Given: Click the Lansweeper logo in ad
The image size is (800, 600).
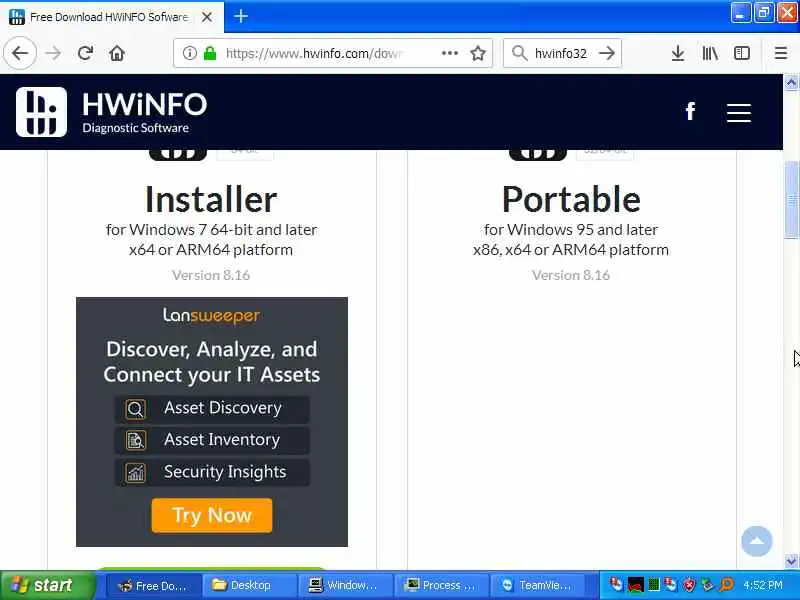Looking at the screenshot, I should pos(211,316).
